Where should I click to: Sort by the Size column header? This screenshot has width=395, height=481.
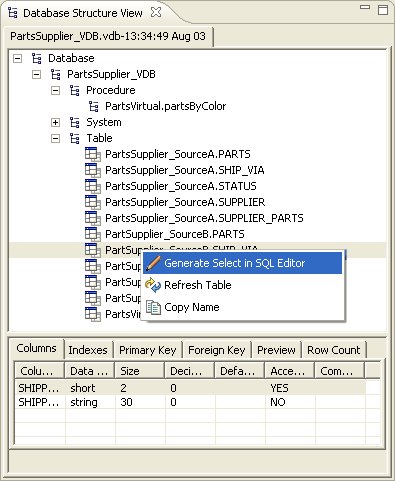point(140,371)
